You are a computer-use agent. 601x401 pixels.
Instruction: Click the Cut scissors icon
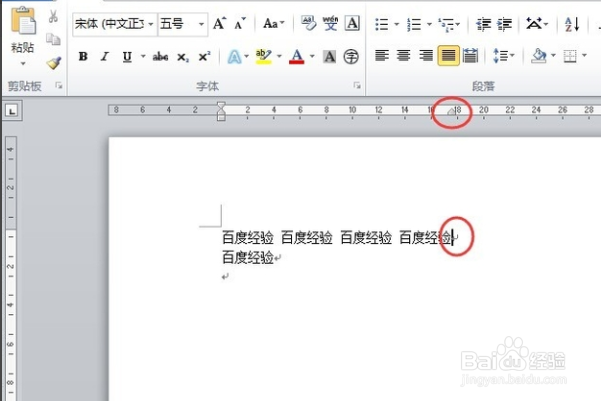pos(53,16)
